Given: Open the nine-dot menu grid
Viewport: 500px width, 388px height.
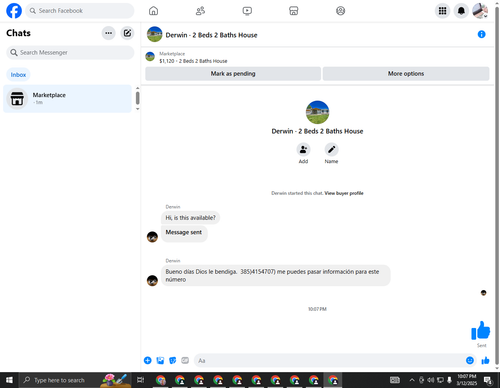Looking at the screenshot, I should point(442,11).
